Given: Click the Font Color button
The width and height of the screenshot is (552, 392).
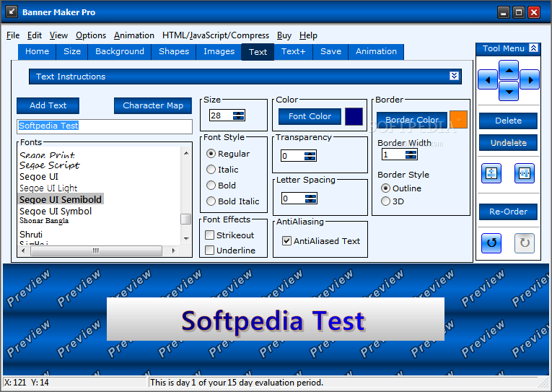Looking at the screenshot, I should point(310,116).
